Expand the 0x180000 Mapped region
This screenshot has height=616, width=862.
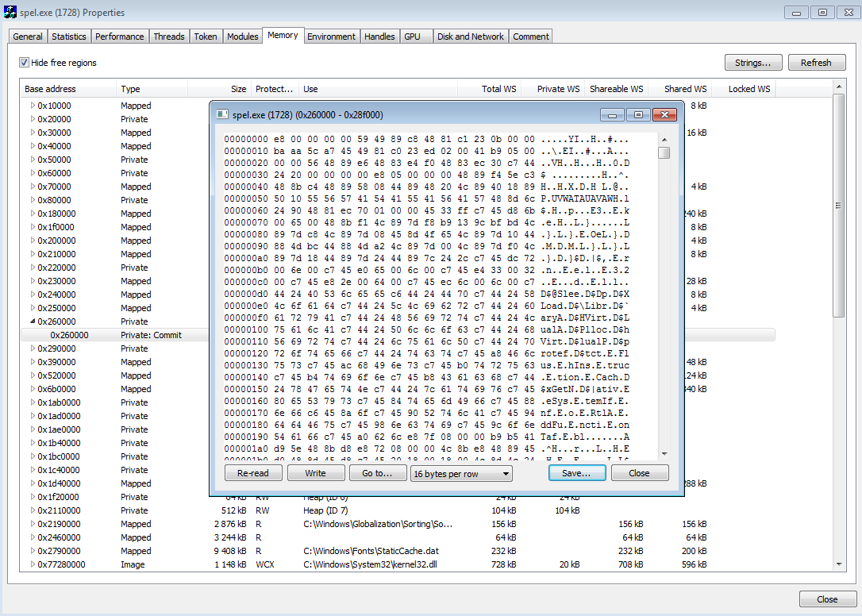click(x=33, y=214)
